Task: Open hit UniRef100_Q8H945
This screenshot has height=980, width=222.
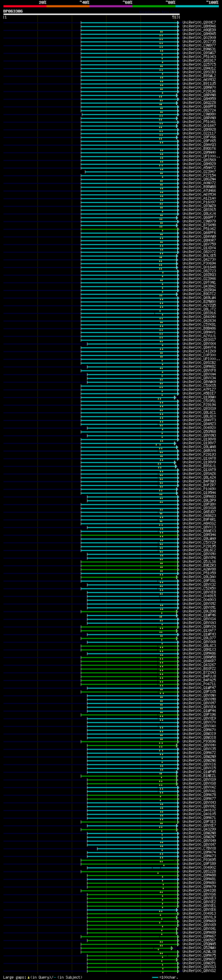Action: [199, 34]
